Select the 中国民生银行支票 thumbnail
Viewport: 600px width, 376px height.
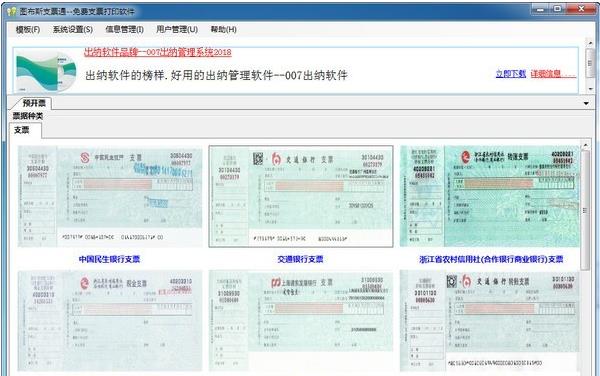coord(110,196)
